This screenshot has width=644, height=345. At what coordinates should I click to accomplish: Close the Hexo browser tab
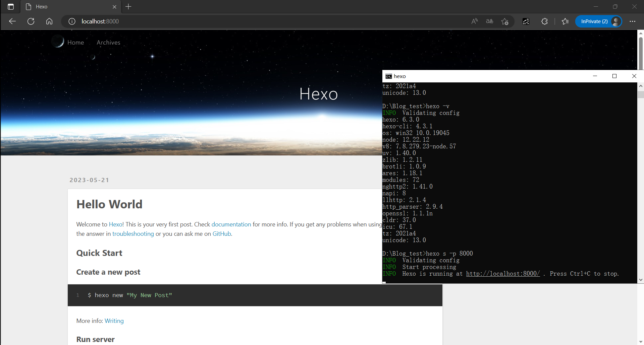tap(114, 7)
